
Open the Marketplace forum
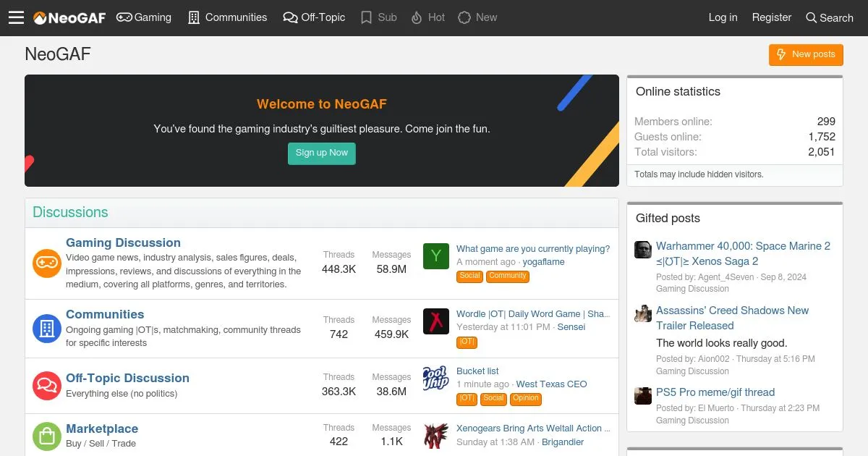pos(102,428)
